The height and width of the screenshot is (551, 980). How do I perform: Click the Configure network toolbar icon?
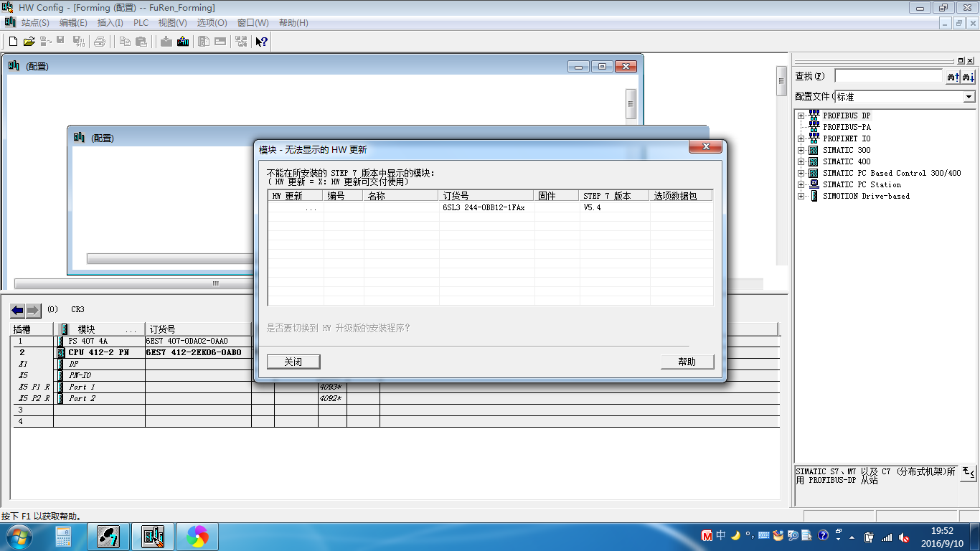point(241,42)
